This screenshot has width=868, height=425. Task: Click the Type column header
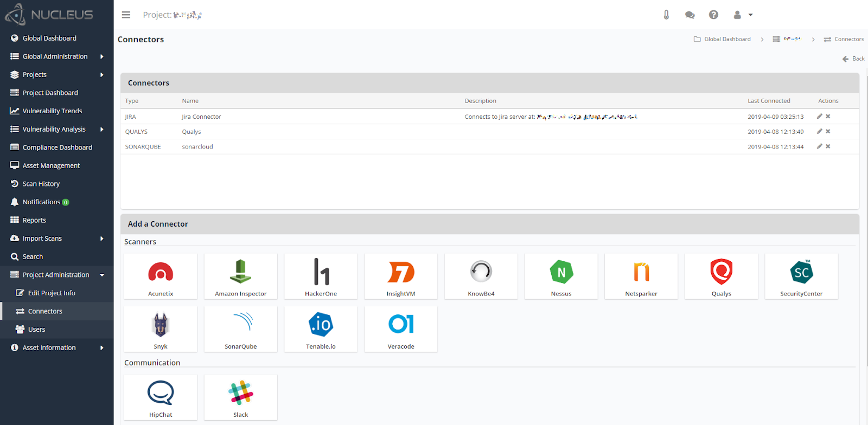132,101
